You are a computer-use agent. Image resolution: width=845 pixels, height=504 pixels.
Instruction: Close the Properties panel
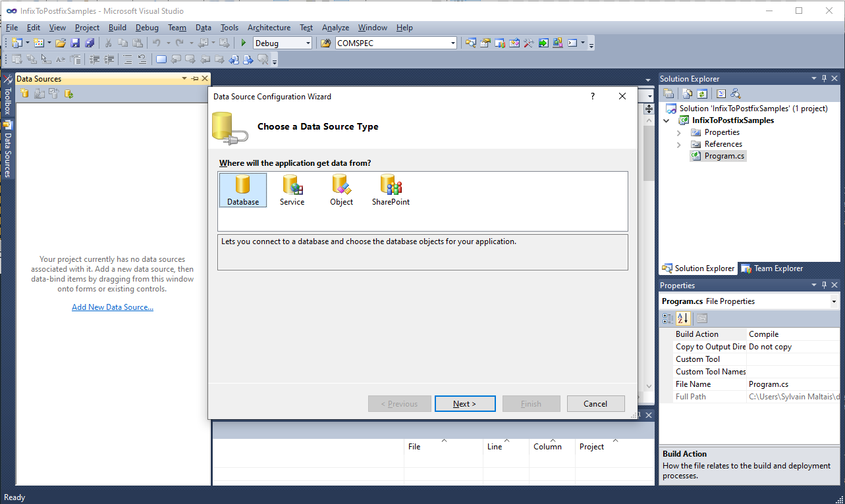pyautogui.click(x=834, y=286)
